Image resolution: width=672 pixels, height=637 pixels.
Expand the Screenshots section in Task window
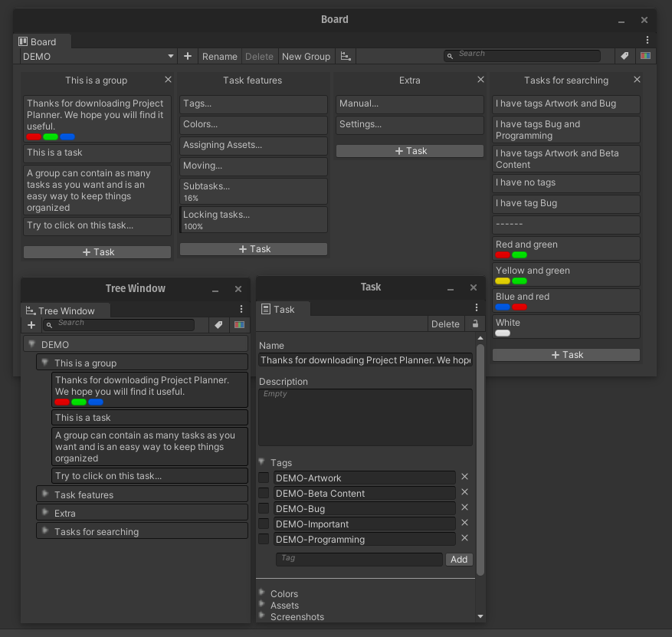point(262,616)
